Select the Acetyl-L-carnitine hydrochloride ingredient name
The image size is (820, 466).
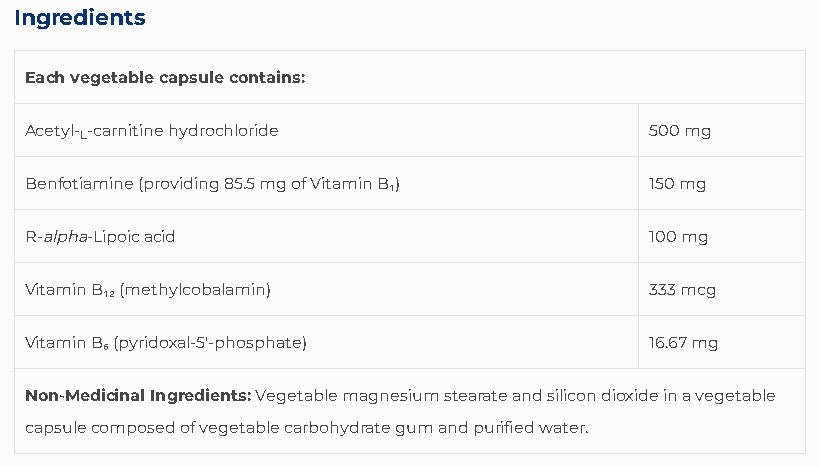click(x=152, y=130)
